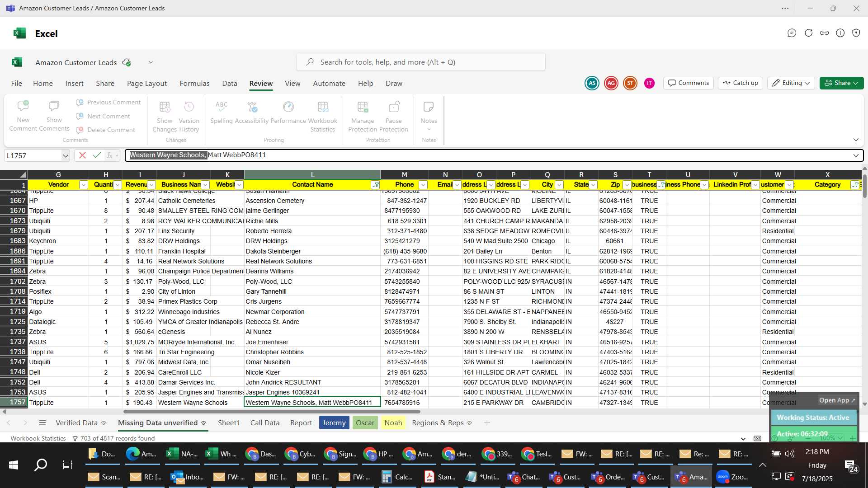Expand the Name Box dropdown
Screen dimensions: 868x488
(66, 155)
